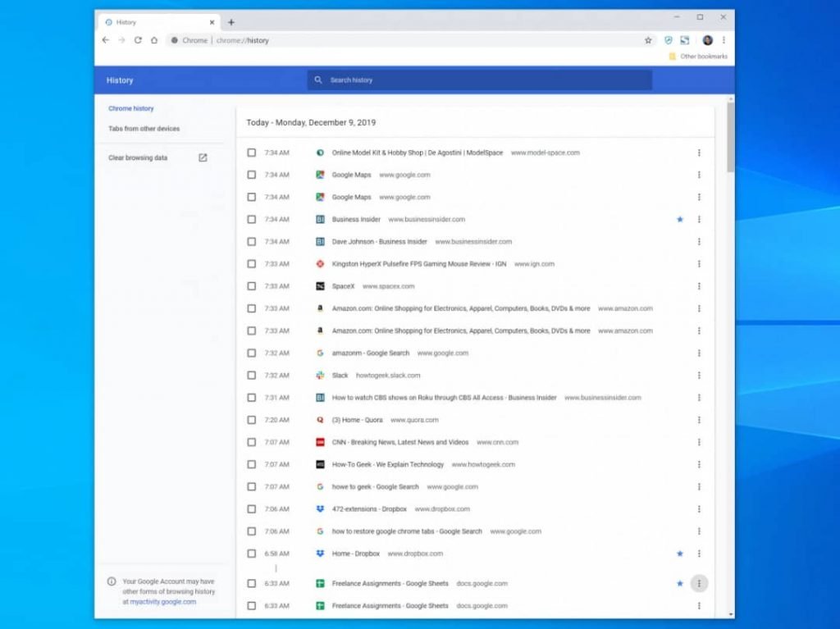
Task: Click the home icon in the toolbar
Action: click(154, 40)
